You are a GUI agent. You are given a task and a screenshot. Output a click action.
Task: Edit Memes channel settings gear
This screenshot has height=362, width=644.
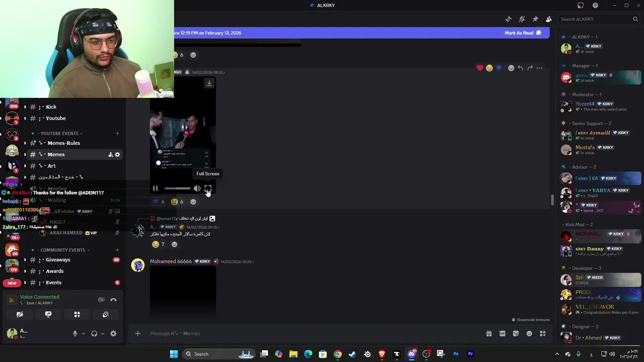tap(117, 154)
